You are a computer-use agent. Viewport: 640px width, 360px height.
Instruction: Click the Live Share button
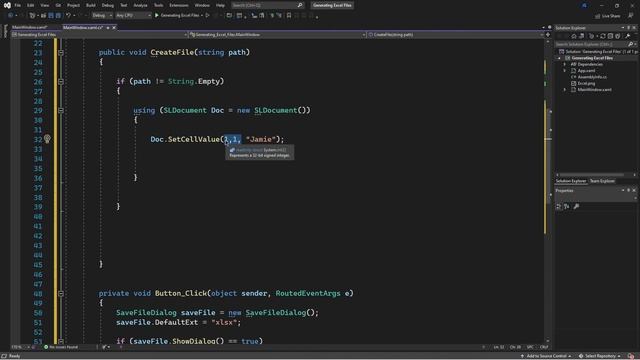608,16
